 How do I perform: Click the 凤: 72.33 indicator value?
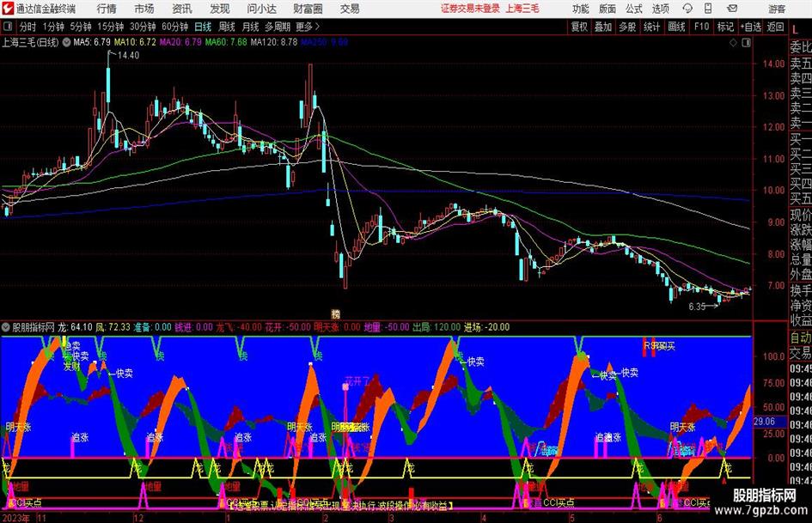pos(113,327)
